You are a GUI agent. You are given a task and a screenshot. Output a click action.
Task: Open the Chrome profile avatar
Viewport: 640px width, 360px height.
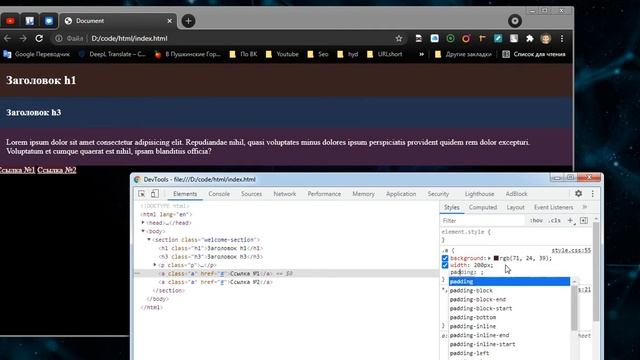pos(546,38)
